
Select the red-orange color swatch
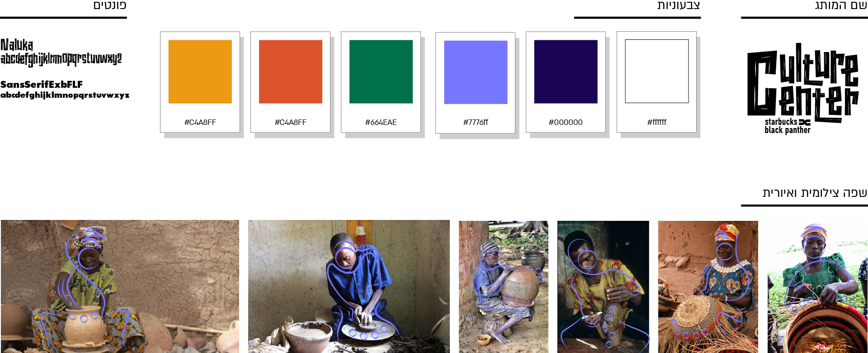290,82
